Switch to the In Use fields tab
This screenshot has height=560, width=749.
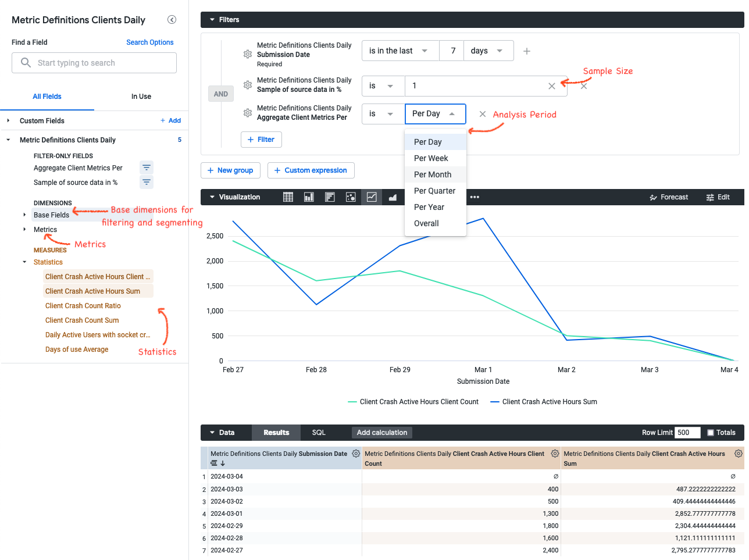pyautogui.click(x=141, y=97)
